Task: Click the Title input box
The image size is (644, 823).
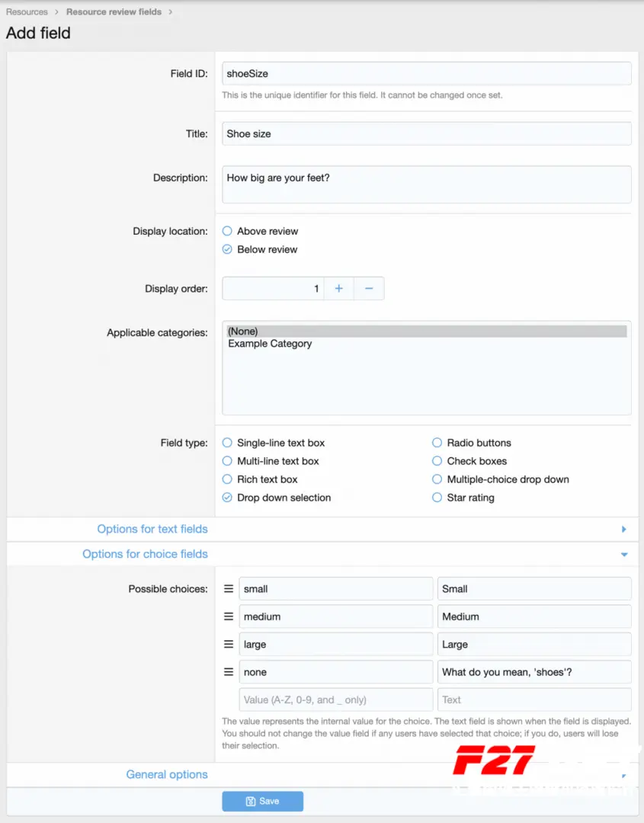Action: pos(427,134)
